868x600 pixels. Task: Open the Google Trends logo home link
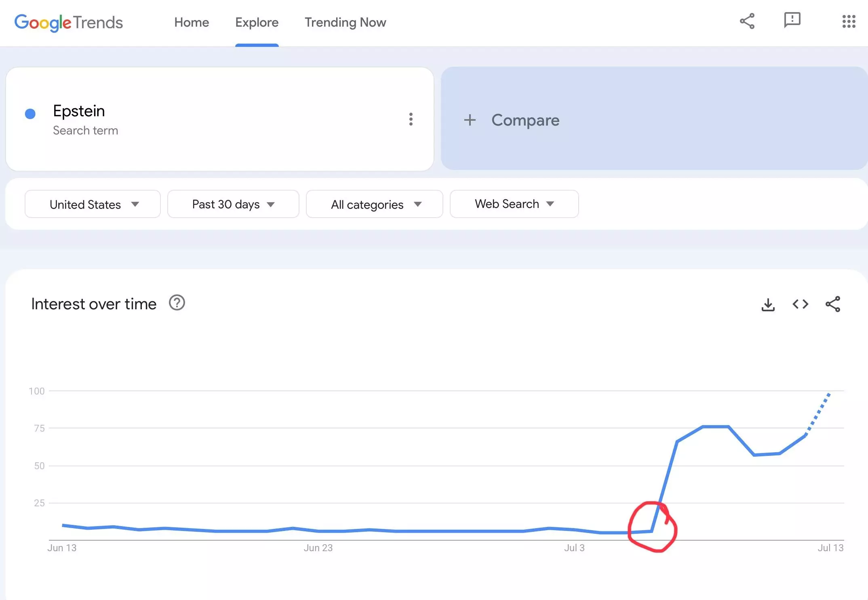68,23
